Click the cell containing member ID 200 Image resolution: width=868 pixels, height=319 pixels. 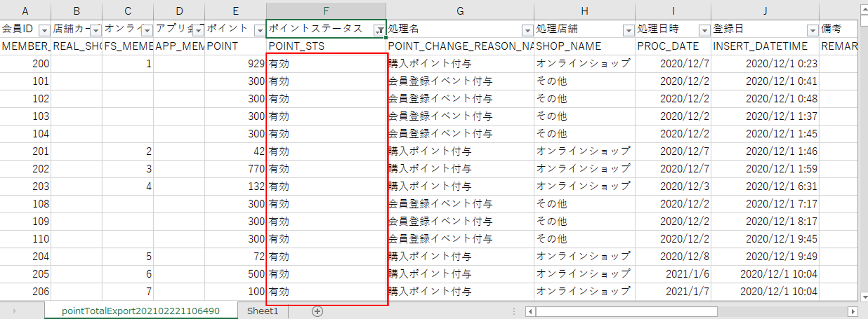[x=26, y=64]
